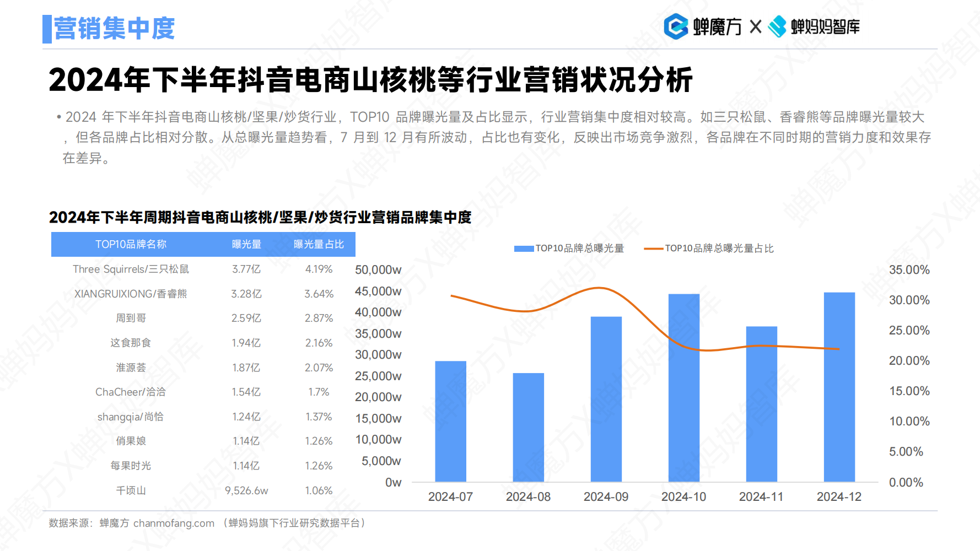
Task: Select the 这食那食 brand cell
Action: 131,343
